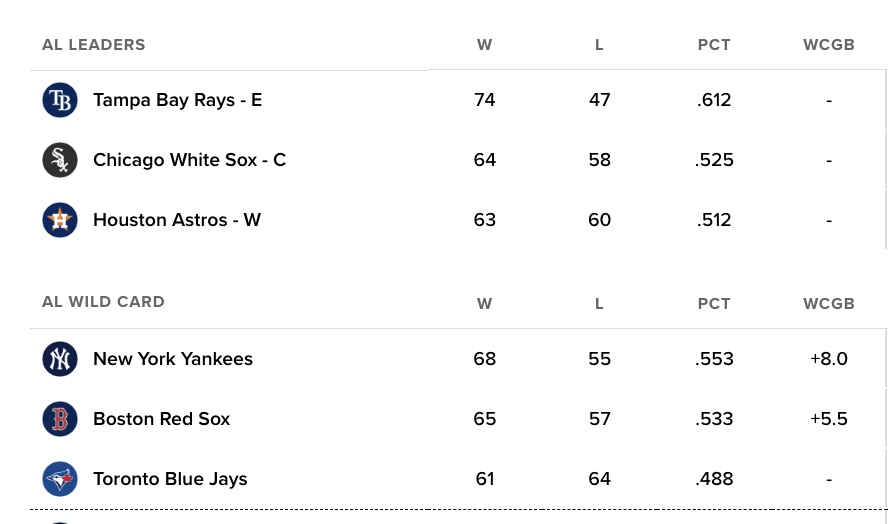Click the Boston Red Sox logo
Viewport: 888px width, 524px height.
60,419
